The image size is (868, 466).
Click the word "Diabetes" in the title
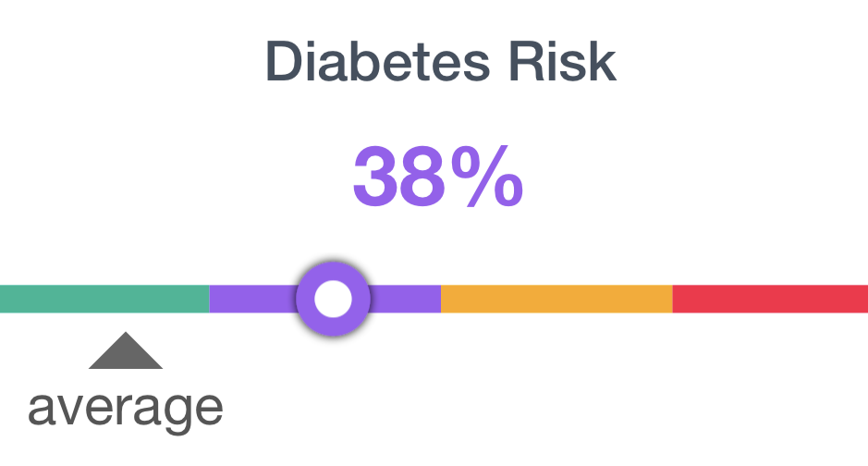[x=378, y=62]
